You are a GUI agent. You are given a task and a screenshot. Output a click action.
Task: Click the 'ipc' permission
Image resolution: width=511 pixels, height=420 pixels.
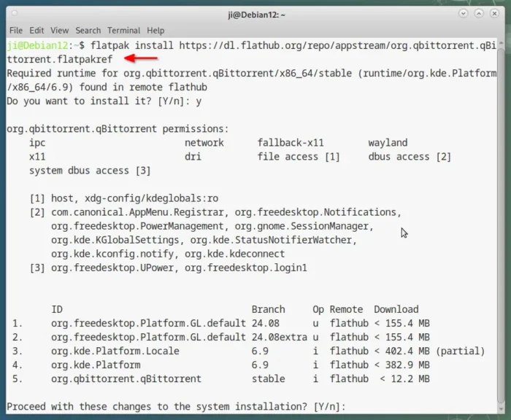pos(37,143)
